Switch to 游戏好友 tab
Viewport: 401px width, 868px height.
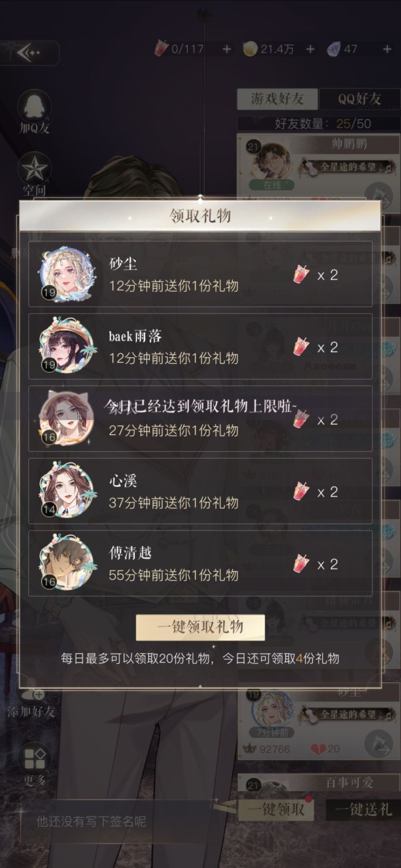pyautogui.click(x=277, y=99)
